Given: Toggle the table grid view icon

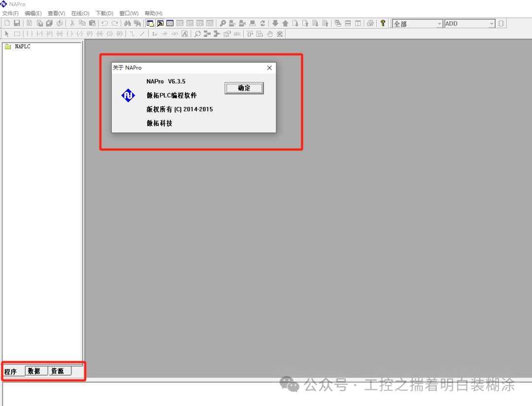Looking at the screenshot, I should coord(170,23).
